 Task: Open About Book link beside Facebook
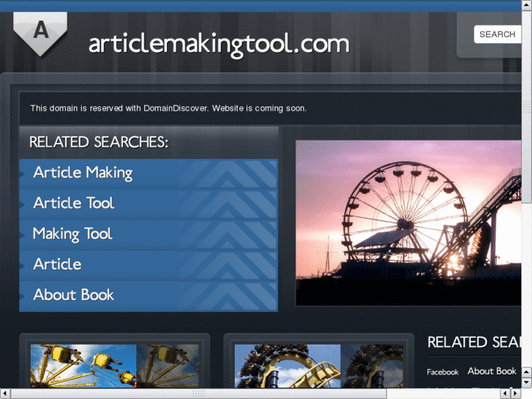492,371
